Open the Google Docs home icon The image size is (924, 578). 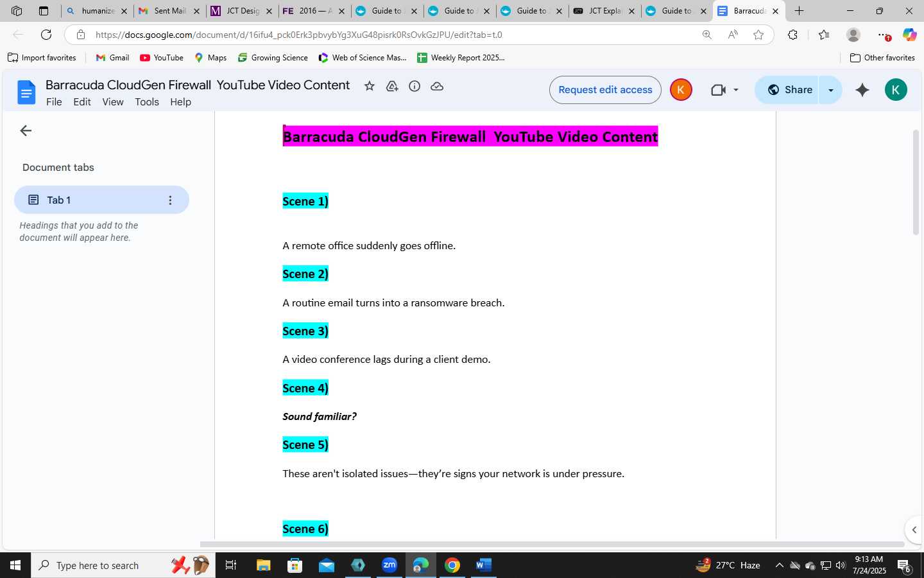(26, 92)
